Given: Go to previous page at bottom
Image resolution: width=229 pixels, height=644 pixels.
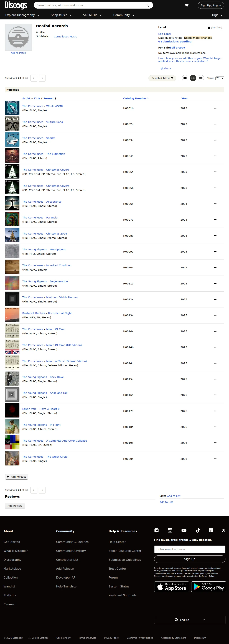Looking at the screenshot, I should coord(34,490).
